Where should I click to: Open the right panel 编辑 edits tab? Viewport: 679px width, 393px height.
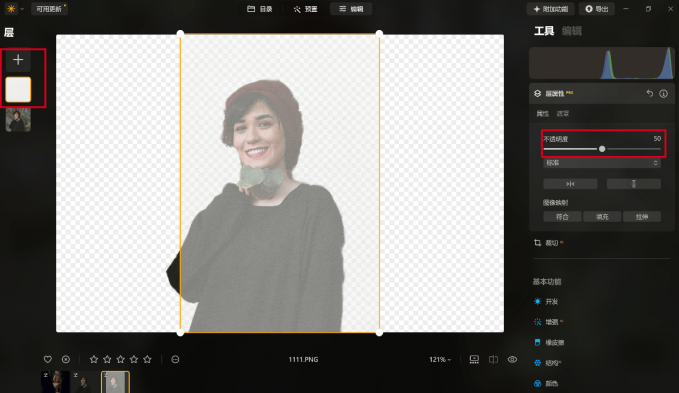[x=572, y=31]
